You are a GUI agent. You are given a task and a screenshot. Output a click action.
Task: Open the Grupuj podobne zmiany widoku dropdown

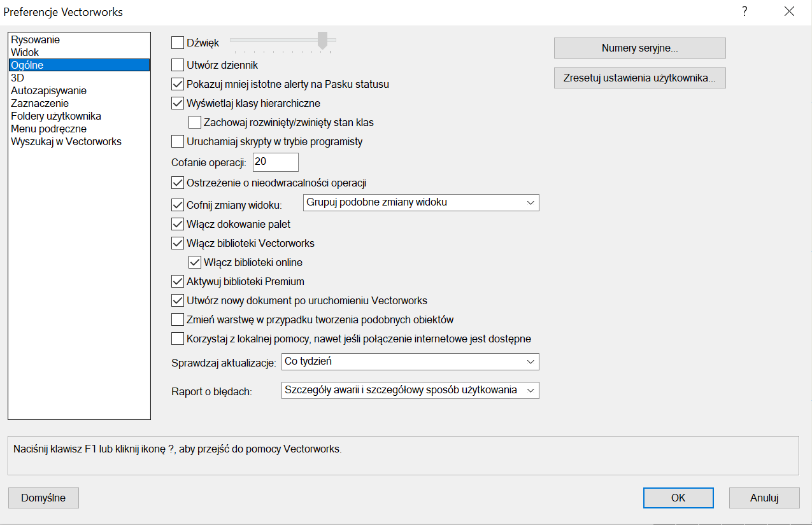[421, 202]
